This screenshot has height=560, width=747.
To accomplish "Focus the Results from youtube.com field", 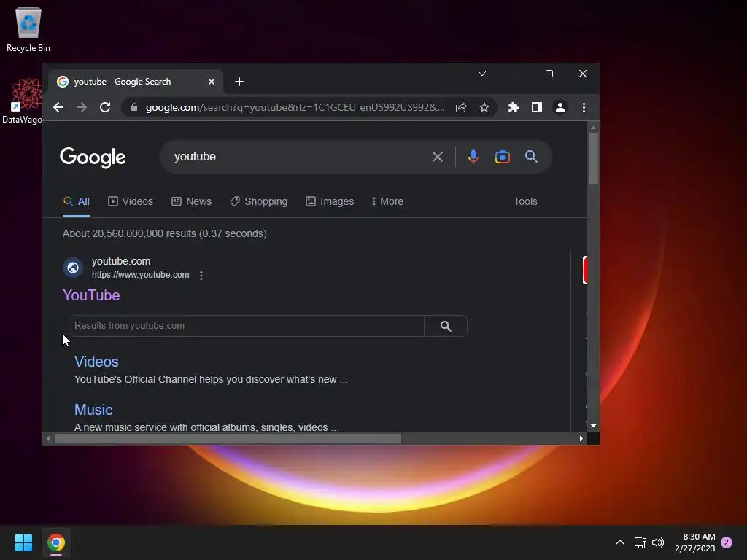I will coord(247,326).
